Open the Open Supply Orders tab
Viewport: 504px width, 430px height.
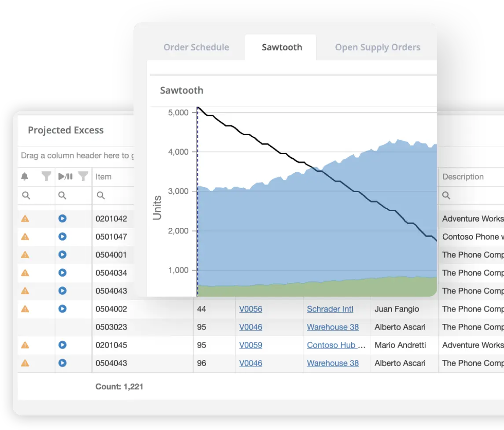(378, 47)
